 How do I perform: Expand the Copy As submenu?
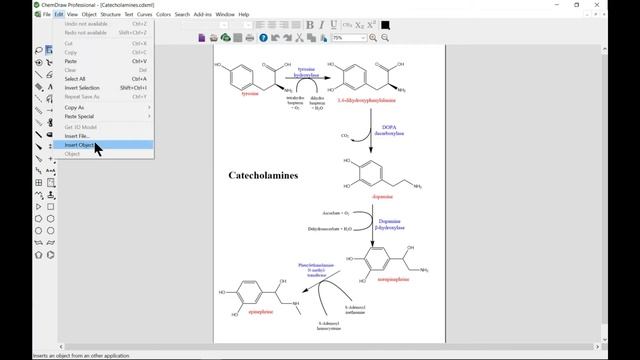click(103, 107)
